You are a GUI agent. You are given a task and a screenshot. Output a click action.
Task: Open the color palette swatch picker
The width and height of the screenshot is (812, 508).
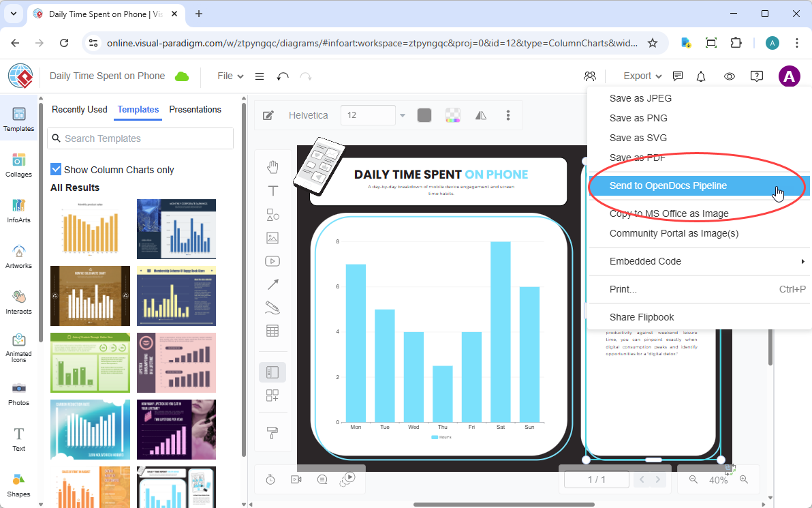(452, 115)
